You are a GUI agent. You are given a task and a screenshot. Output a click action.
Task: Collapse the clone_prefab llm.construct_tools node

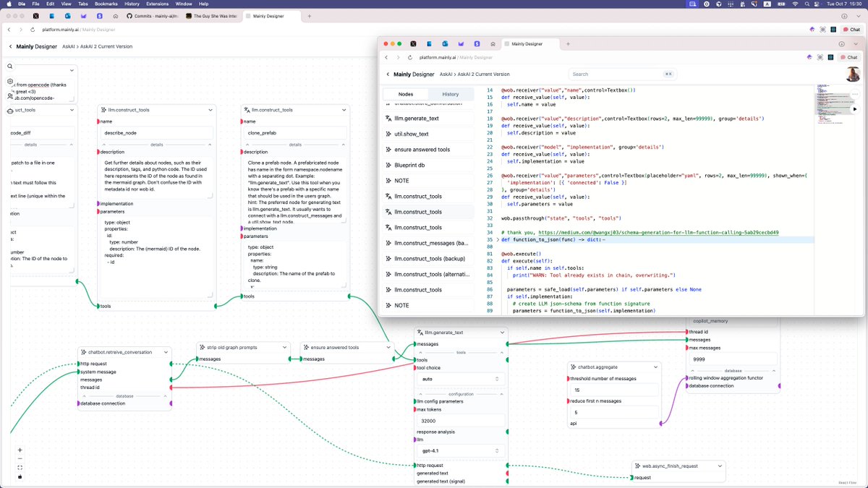pos(343,110)
